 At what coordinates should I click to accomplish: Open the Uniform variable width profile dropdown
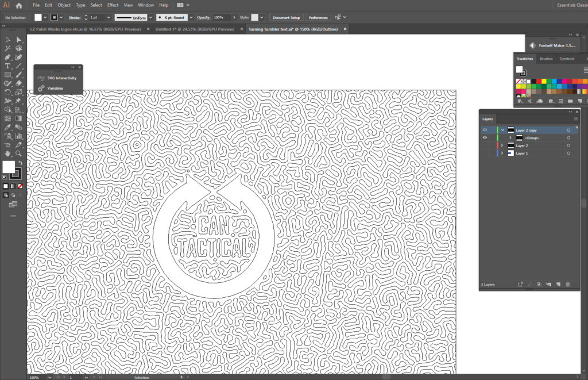151,17
